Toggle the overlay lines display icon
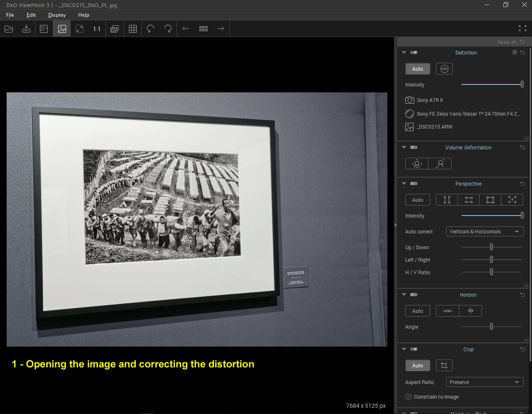Viewport: 532px width, 414px height. pyautogui.click(x=115, y=29)
